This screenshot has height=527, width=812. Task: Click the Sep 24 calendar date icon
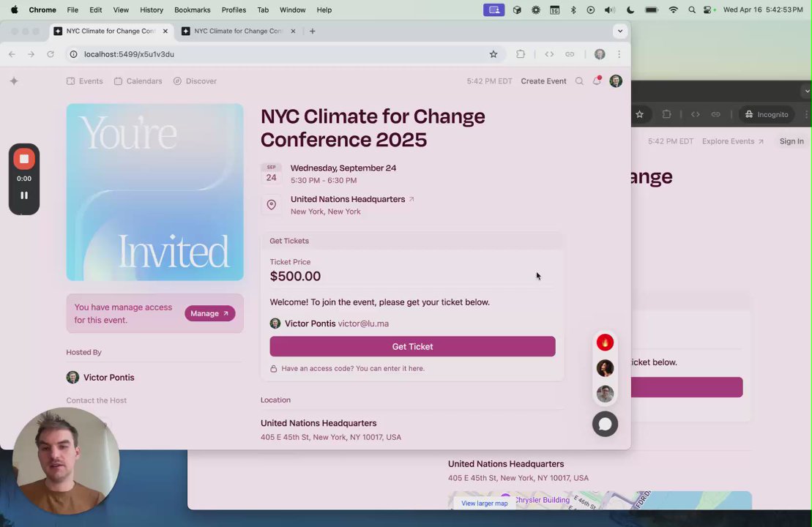click(x=272, y=174)
